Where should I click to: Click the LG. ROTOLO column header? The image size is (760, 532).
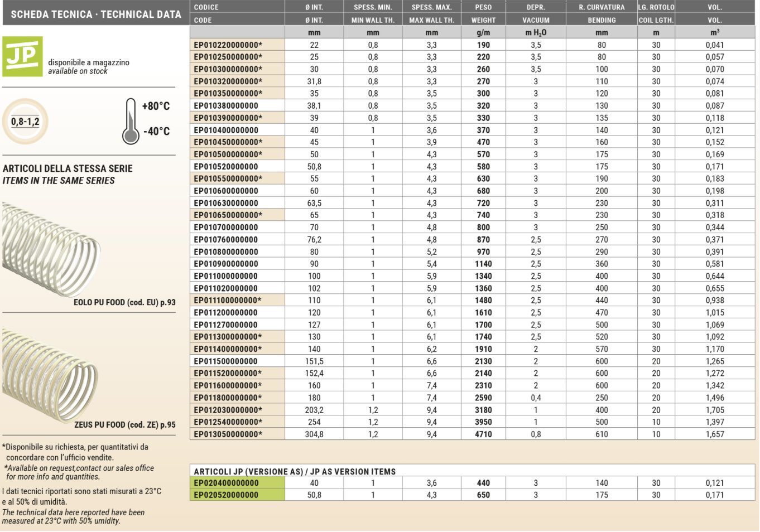click(x=656, y=7)
